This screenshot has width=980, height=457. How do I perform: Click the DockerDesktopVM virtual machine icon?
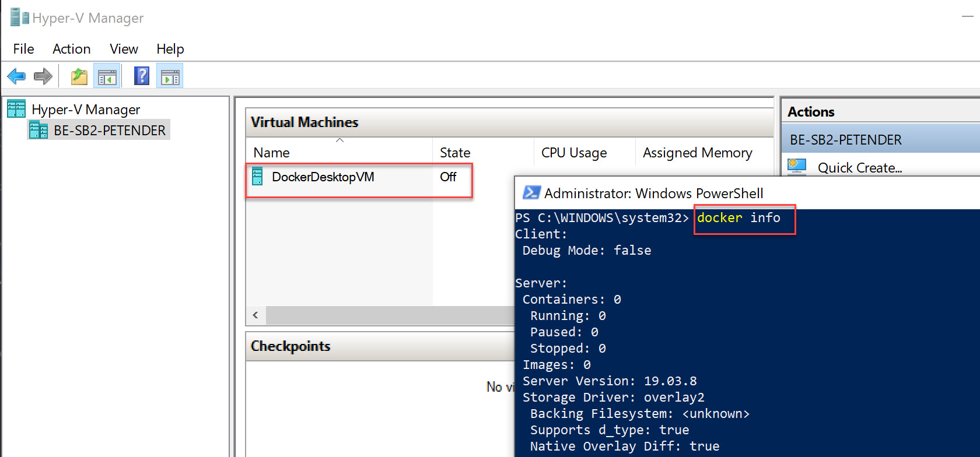click(257, 177)
